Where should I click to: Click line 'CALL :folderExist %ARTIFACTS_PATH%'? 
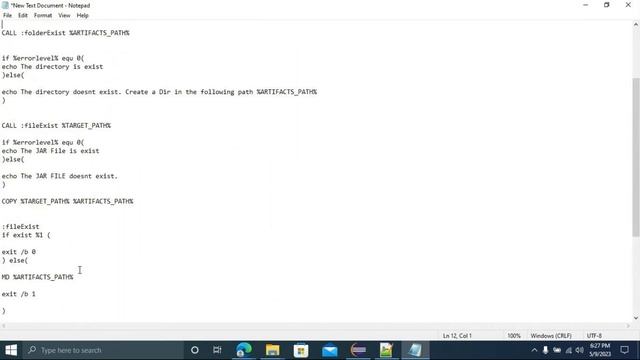[65, 33]
